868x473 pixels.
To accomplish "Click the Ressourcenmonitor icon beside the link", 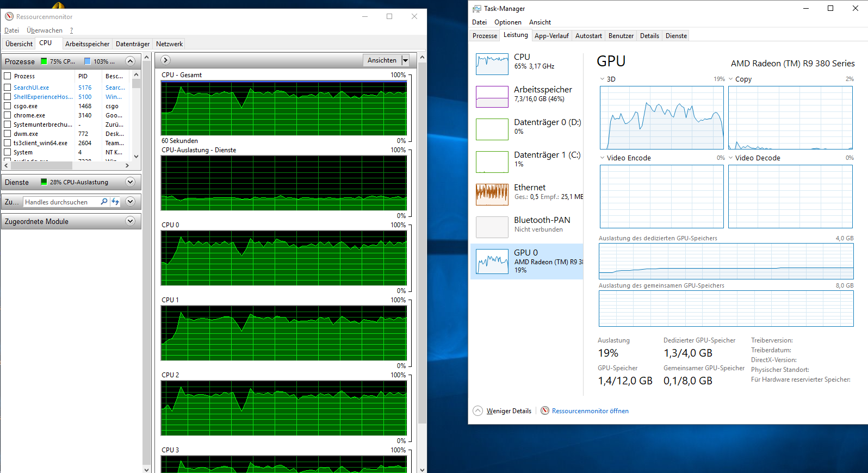I will click(545, 411).
